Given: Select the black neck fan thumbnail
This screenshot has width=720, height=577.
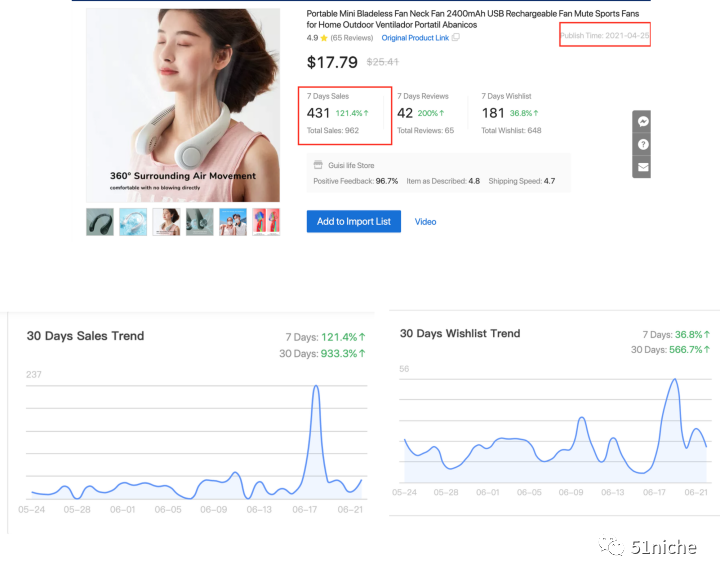Looking at the screenshot, I should coord(100,222).
